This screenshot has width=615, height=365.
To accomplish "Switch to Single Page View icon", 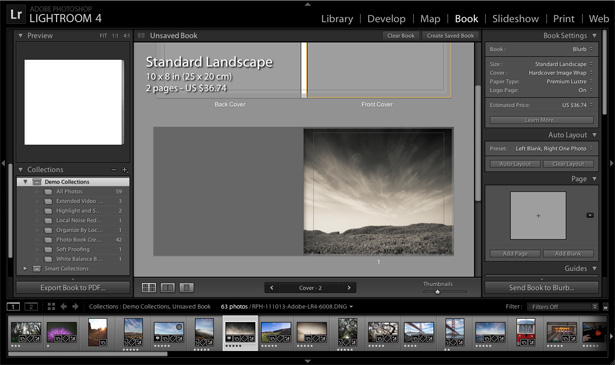I will pyautogui.click(x=186, y=288).
